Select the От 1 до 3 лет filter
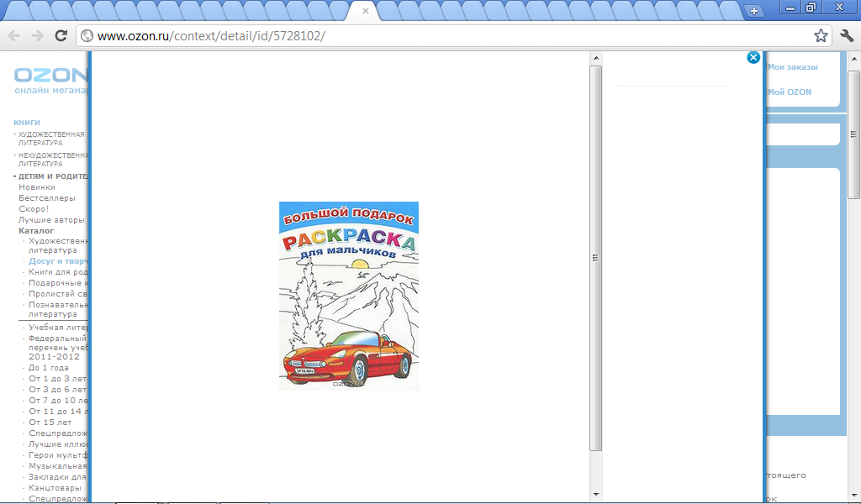The width and height of the screenshot is (861, 504). click(x=58, y=379)
